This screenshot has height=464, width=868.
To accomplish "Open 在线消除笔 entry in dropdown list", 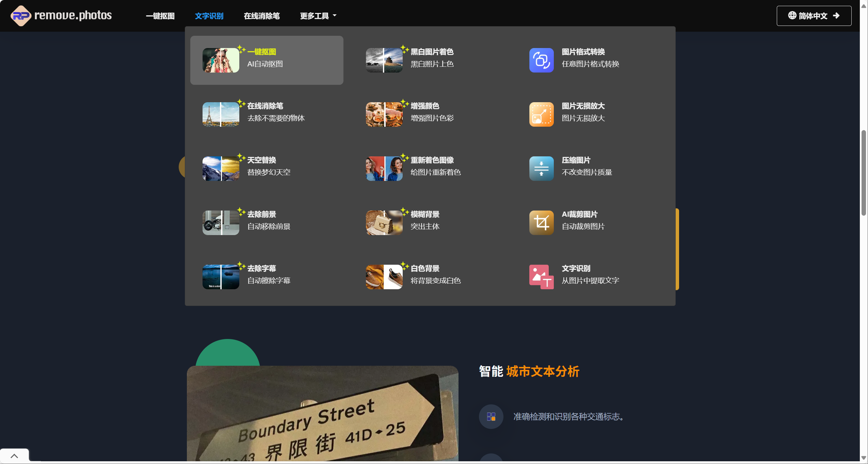I will click(x=265, y=106).
